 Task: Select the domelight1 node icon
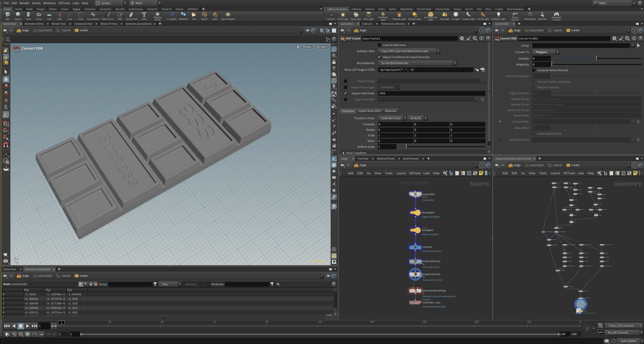pos(416,213)
